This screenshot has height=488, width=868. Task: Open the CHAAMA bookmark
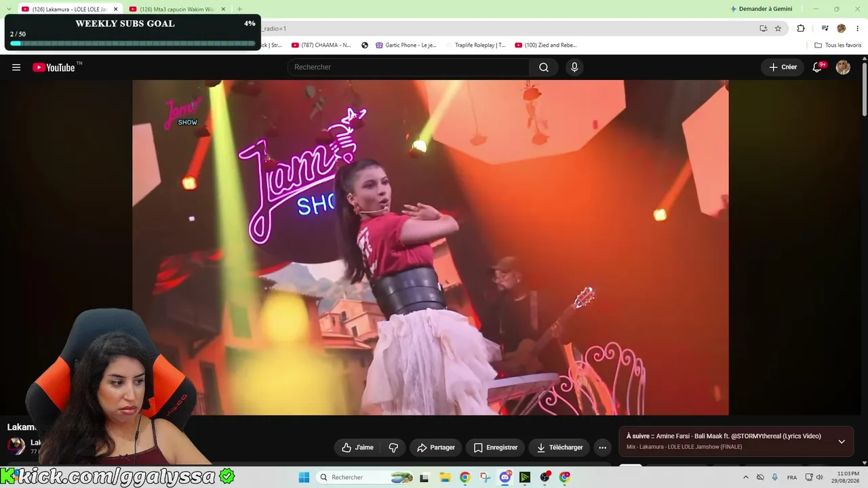click(x=321, y=45)
